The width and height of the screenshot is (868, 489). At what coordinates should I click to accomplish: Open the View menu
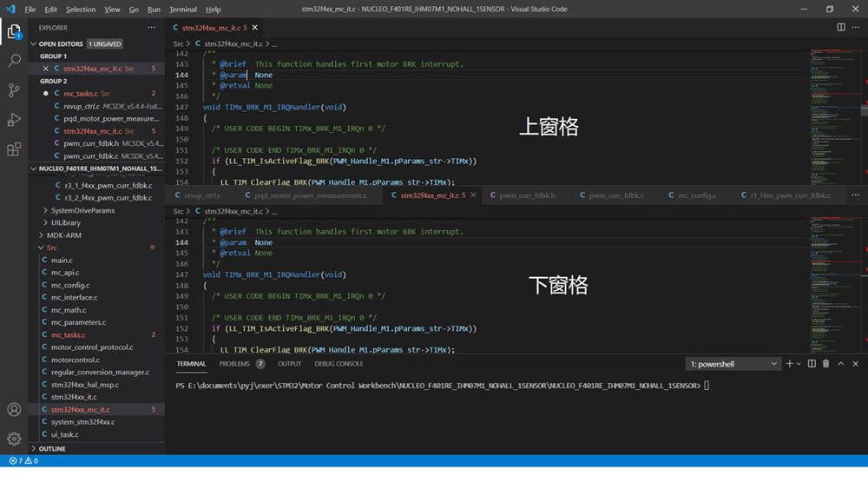(112, 10)
